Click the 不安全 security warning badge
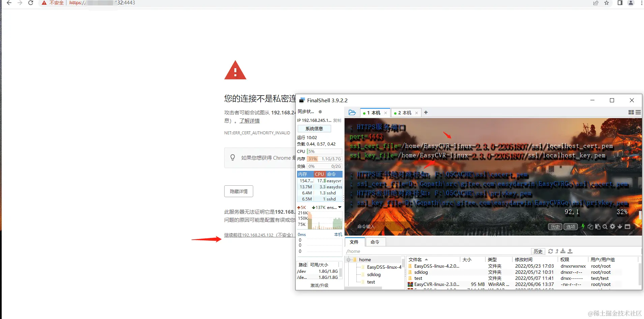644x319 pixels. (53, 3)
